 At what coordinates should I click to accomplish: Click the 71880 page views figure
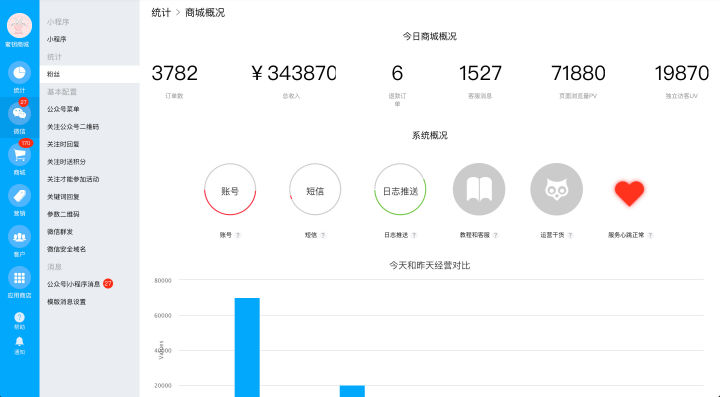coord(578,73)
